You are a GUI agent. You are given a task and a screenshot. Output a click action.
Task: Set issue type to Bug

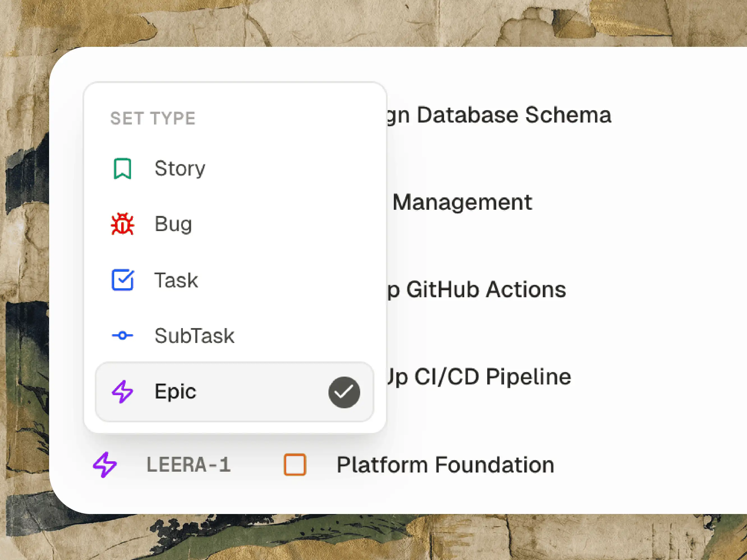point(173,224)
